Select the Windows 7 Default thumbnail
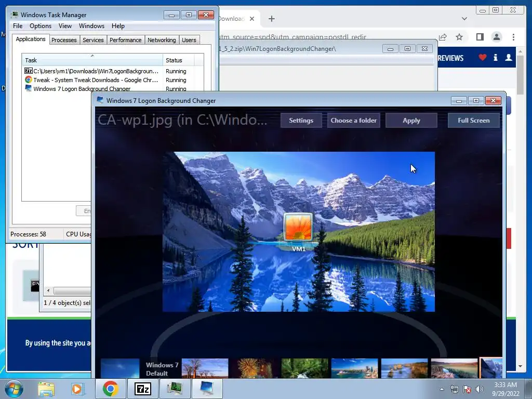Screen dimensions: 532x399 [140, 368]
